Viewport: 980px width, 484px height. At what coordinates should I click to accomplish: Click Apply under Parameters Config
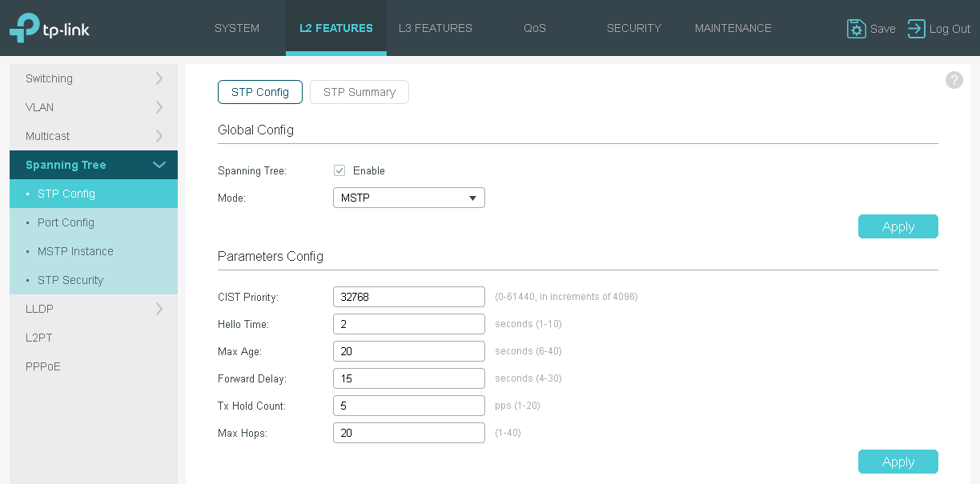coord(898,462)
